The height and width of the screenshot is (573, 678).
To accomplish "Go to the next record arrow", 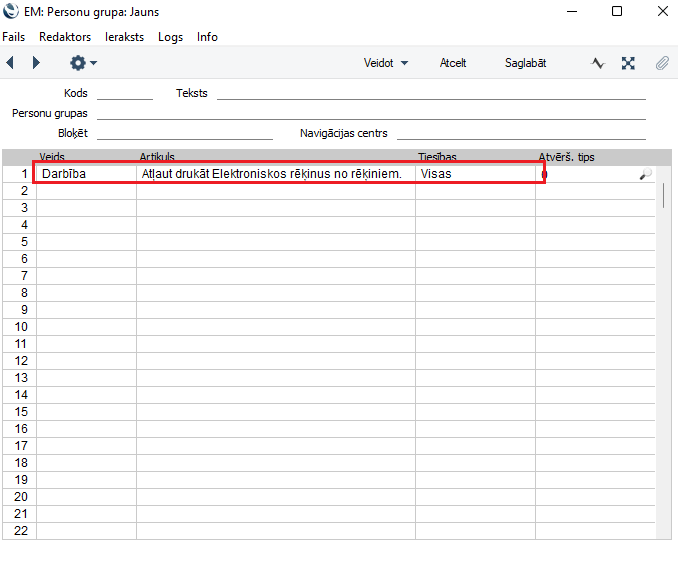I will tap(37, 63).
